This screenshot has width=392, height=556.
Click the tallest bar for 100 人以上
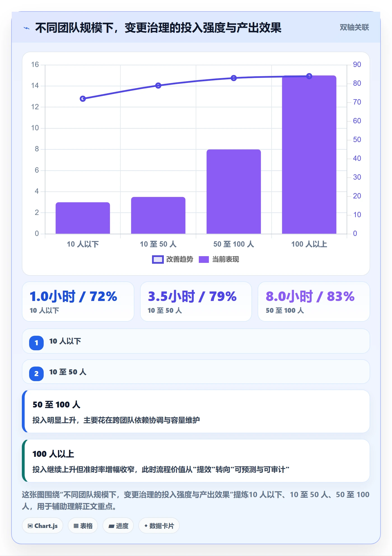pos(309,155)
